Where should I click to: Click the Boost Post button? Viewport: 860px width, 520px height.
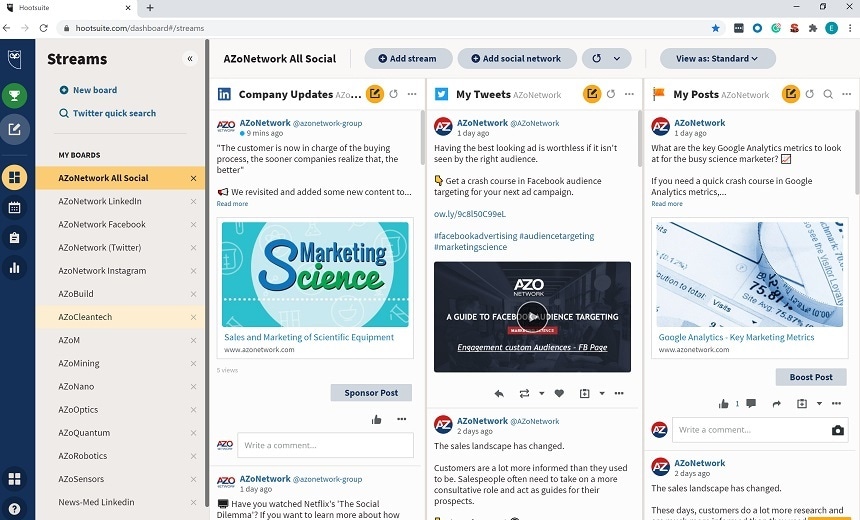click(x=811, y=377)
